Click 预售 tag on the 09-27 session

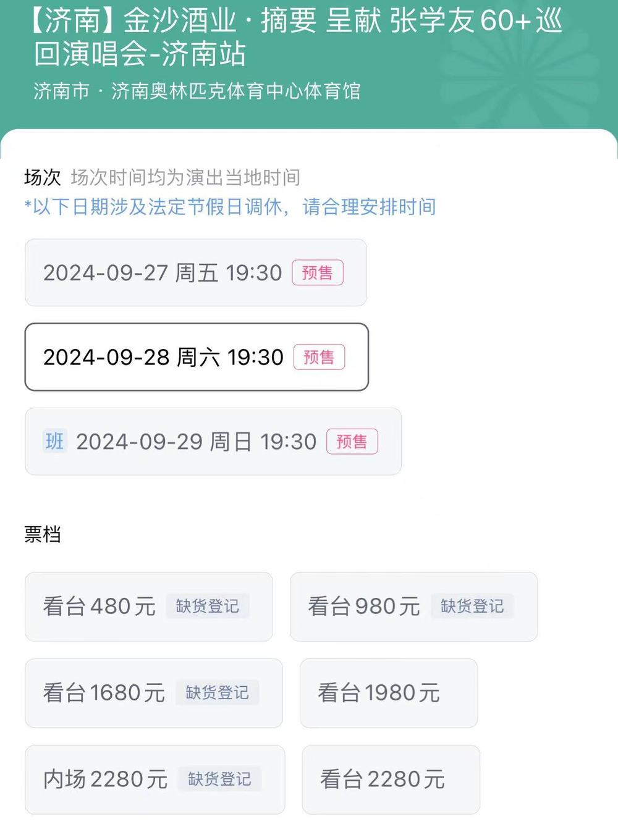[318, 272]
